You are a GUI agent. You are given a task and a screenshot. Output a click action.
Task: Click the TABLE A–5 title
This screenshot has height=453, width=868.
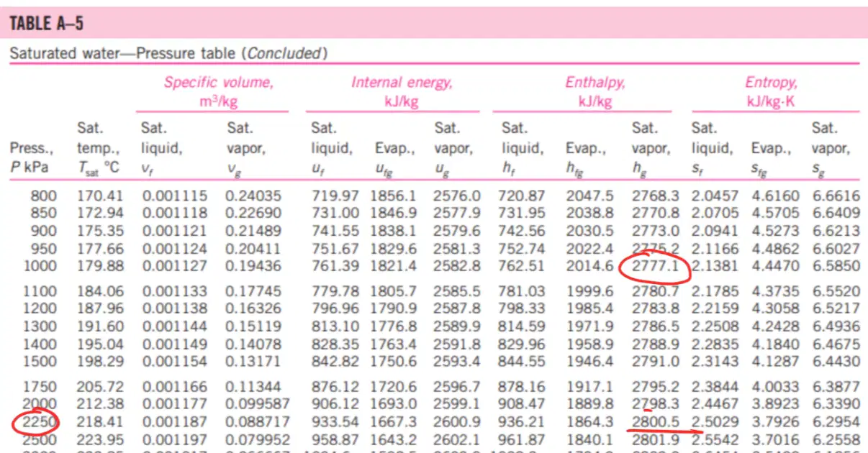point(46,24)
